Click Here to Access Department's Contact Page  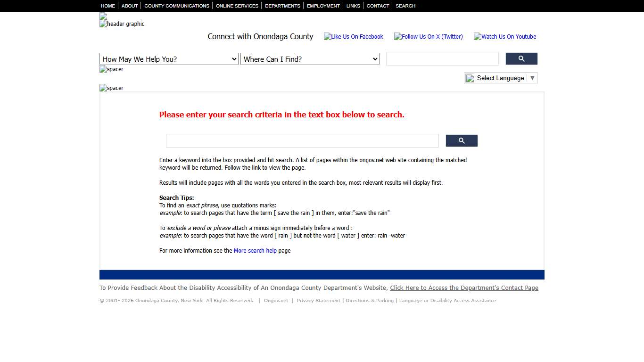click(464, 288)
